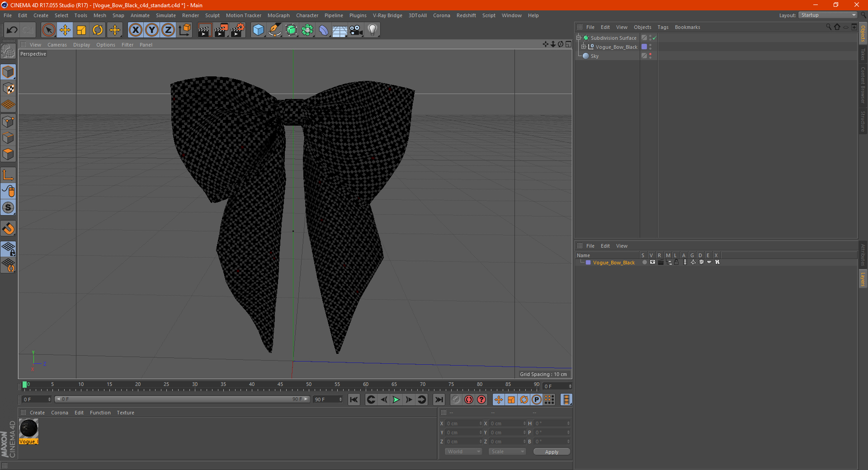
Task: Open Edit Render Settings icon
Action: point(237,30)
